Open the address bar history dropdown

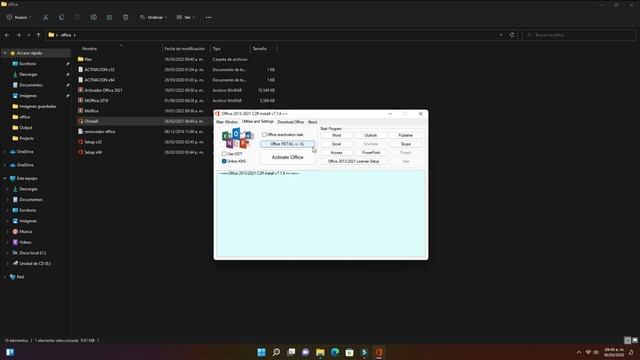pyautogui.click(x=501, y=35)
